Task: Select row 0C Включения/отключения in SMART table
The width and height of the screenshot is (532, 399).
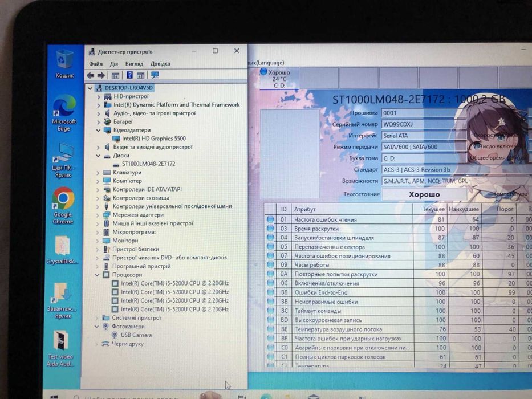Action: pos(398,283)
